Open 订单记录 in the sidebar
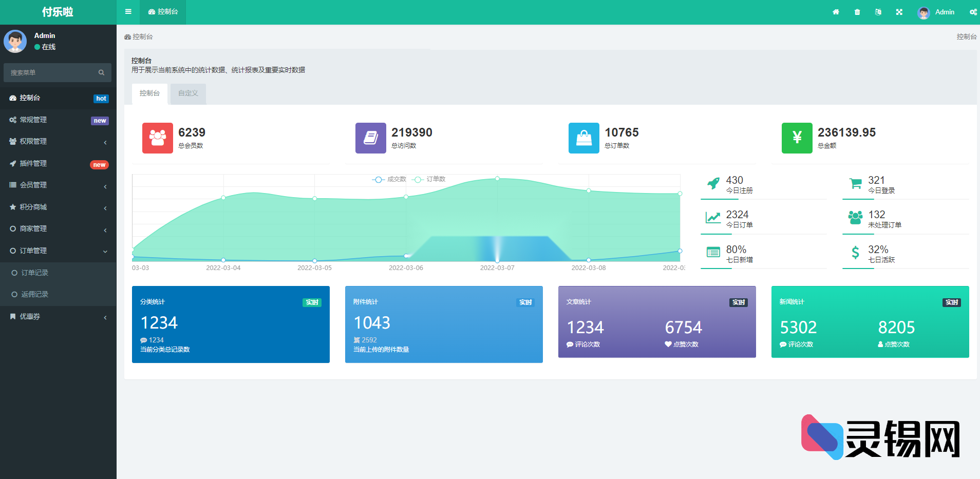Screen dimensions: 980x479 pos(35,273)
